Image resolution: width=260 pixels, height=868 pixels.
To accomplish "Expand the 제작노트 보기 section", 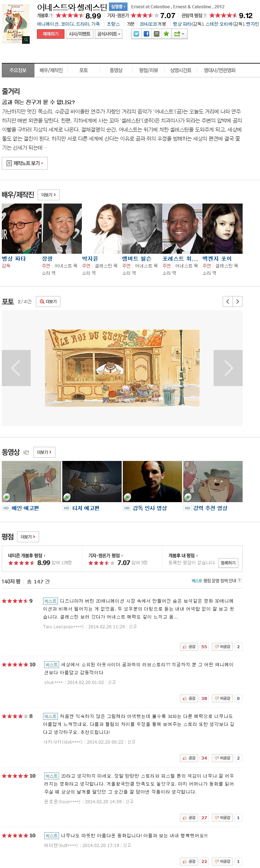I will tap(25, 163).
